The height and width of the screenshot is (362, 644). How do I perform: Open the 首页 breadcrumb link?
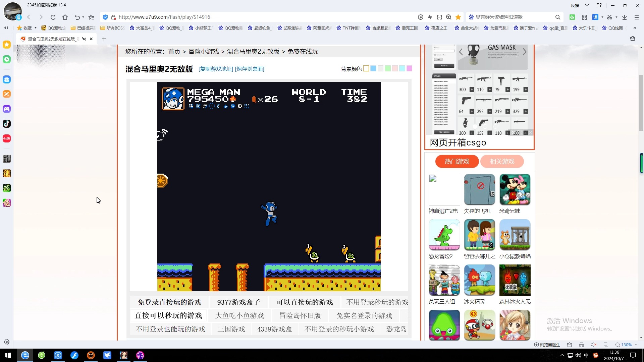pyautogui.click(x=174, y=51)
